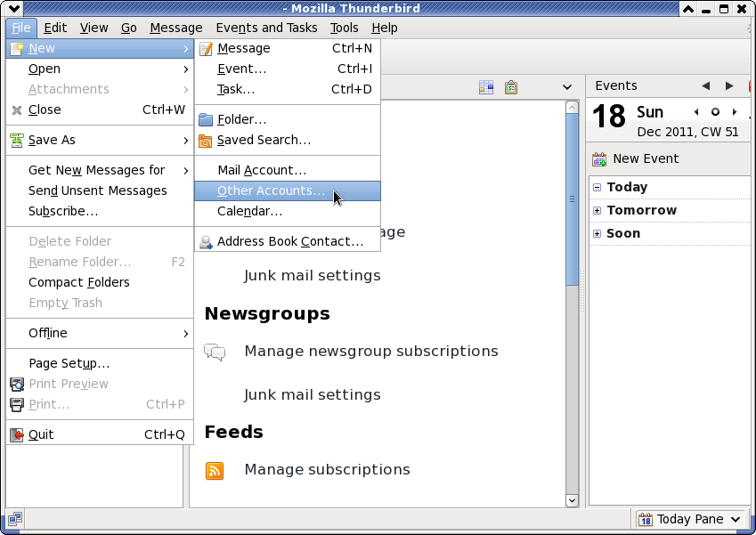The height and width of the screenshot is (535, 756).
Task: Open the calendar view toolbar icon
Action: 486,87
